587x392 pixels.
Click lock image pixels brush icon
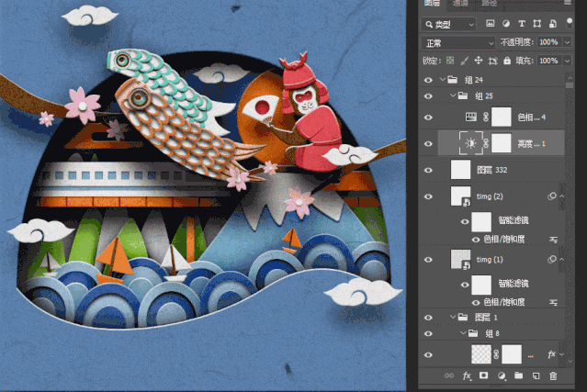pos(465,61)
